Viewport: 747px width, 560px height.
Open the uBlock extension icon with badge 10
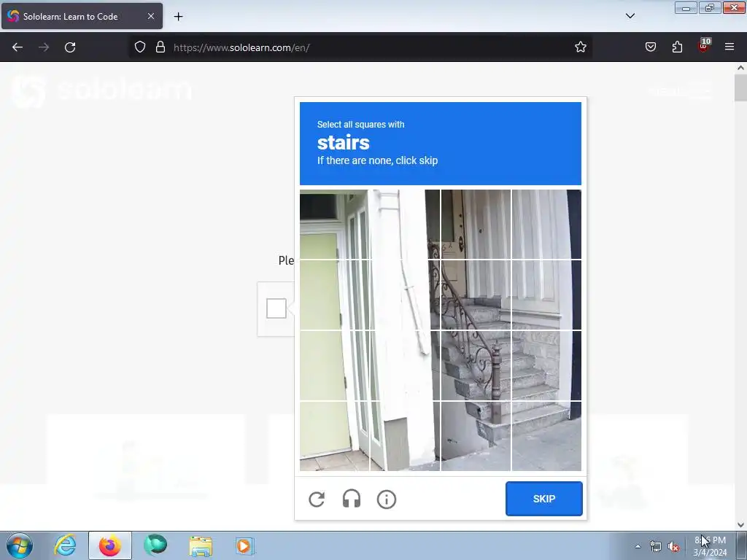click(704, 46)
